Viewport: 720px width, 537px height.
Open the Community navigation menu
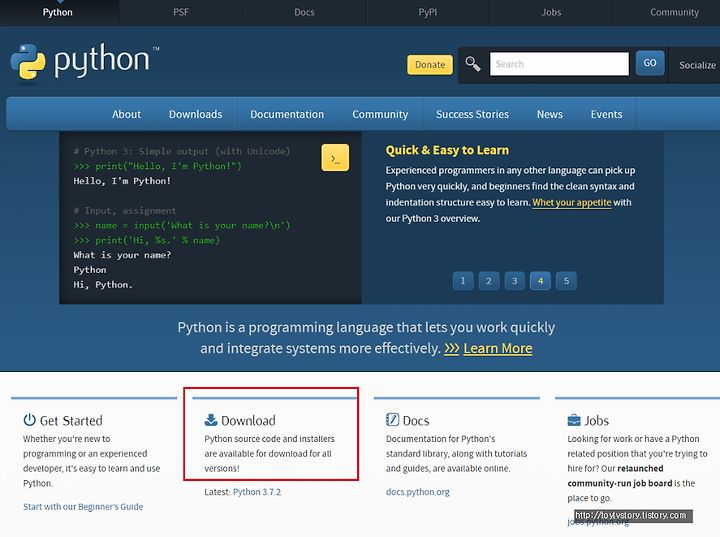tap(380, 114)
